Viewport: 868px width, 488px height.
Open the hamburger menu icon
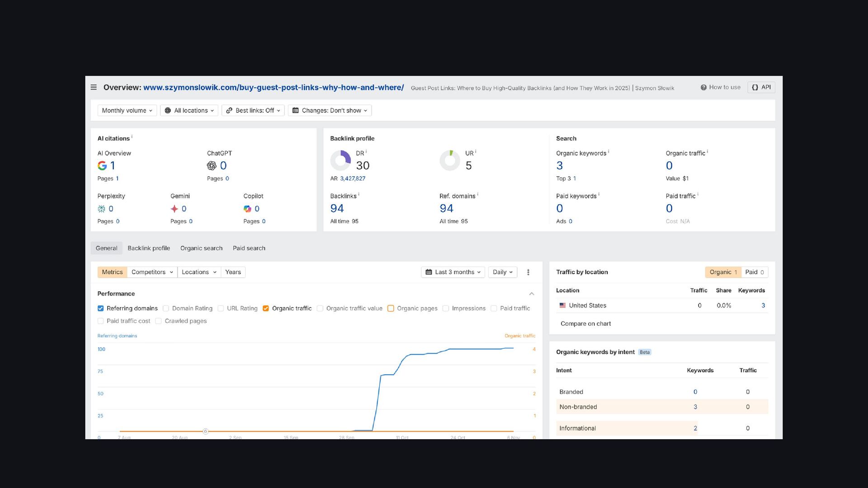coord(94,87)
